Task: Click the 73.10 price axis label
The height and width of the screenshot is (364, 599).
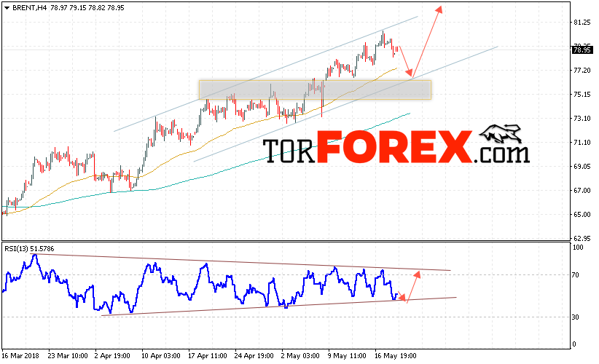Action: (x=582, y=119)
